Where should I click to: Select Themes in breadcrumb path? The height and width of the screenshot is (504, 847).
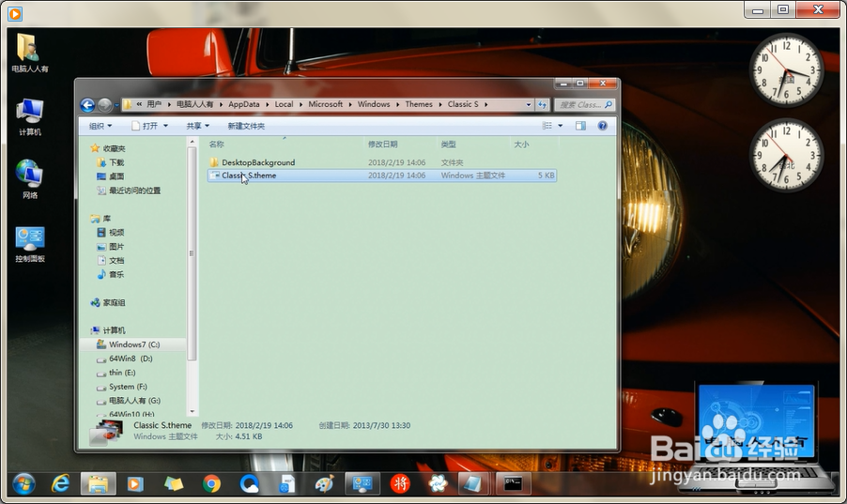tap(419, 104)
